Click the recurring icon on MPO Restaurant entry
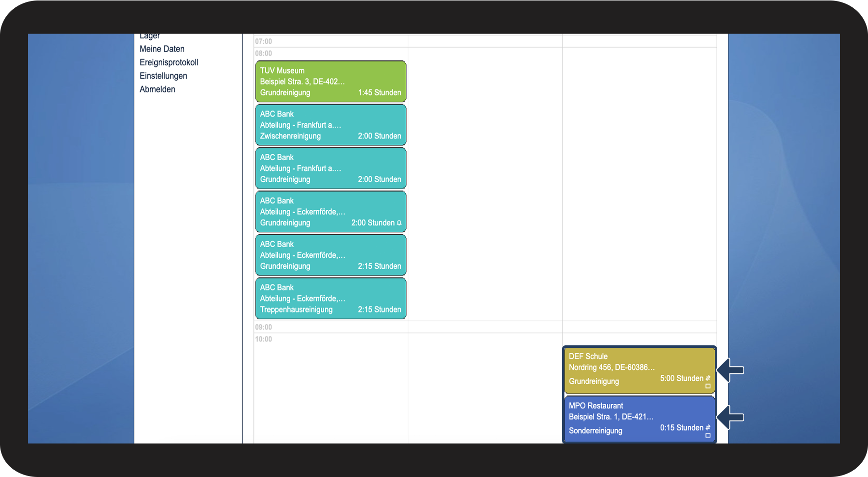 point(708,428)
